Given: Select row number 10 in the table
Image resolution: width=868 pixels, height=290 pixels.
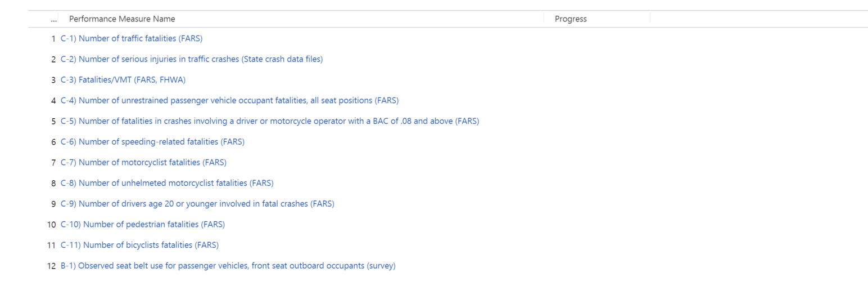Looking at the screenshot, I should pyautogui.click(x=52, y=225).
